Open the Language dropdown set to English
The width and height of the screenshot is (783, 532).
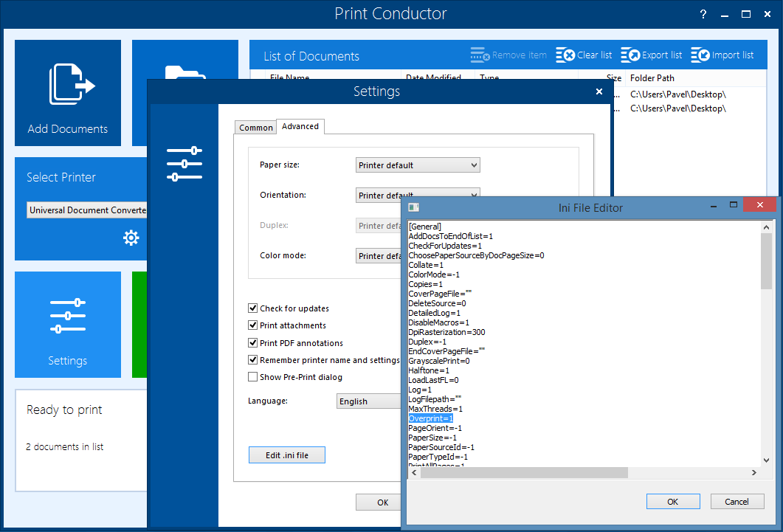(x=369, y=401)
